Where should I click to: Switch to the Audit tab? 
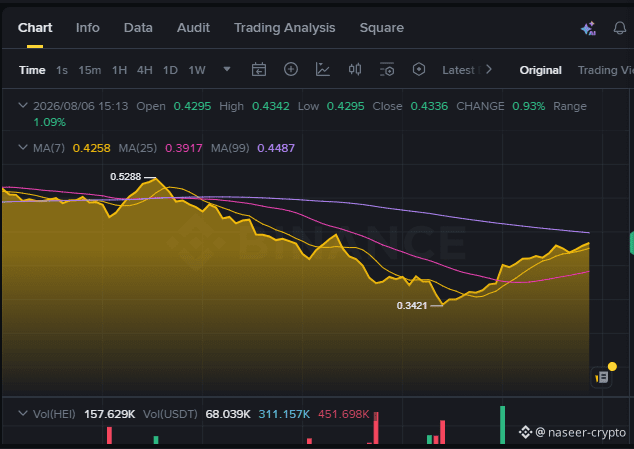click(193, 28)
